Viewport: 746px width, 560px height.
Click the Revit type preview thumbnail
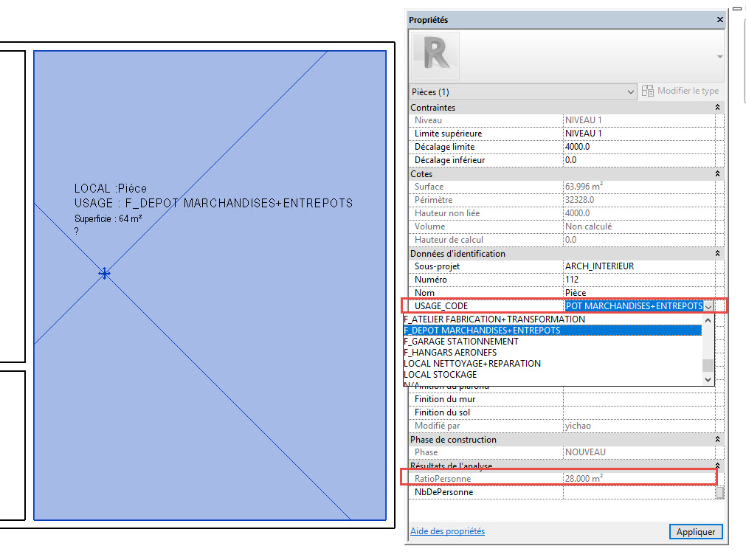(x=435, y=55)
